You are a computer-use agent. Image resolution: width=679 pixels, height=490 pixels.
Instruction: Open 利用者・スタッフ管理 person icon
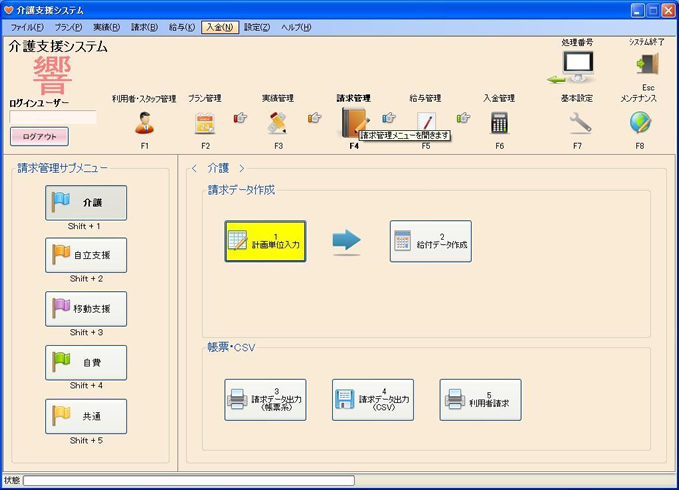[144, 123]
